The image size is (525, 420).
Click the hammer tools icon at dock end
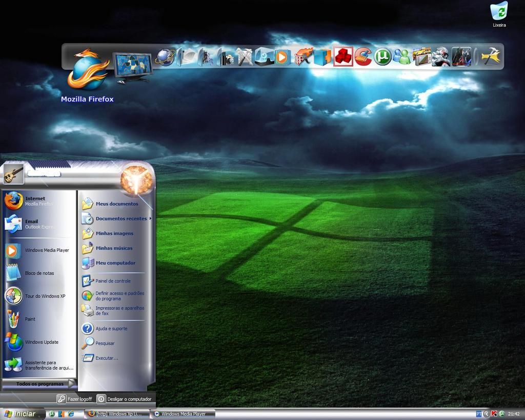[x=491, y=56]
